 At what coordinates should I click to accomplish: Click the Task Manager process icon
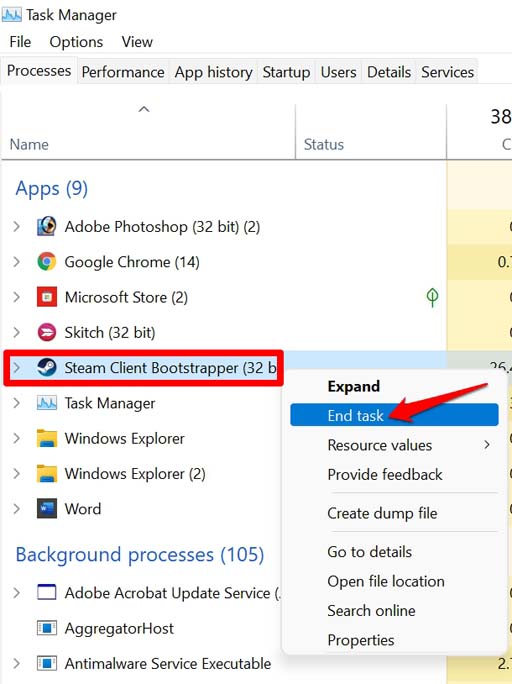click(x=47, y=403)
